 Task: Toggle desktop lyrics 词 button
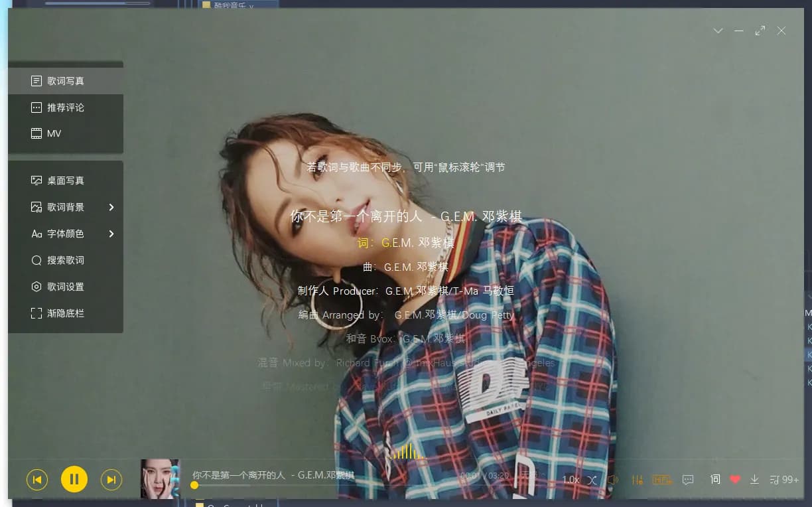tap(715, 479)
